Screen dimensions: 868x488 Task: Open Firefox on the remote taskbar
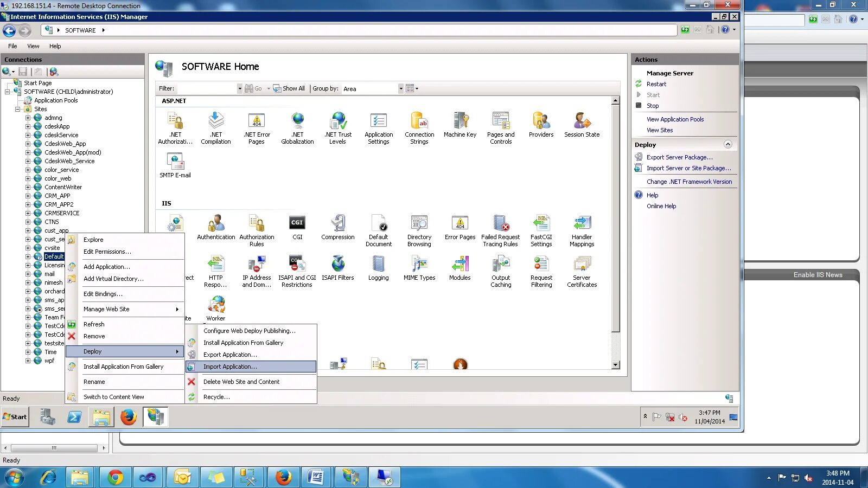(x=129, y=417)
